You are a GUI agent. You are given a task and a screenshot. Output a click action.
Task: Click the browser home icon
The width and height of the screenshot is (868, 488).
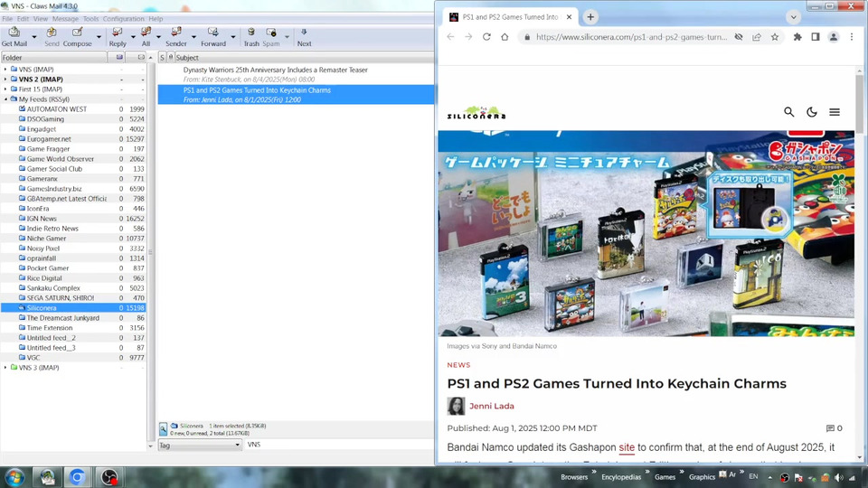coord(505,37)
